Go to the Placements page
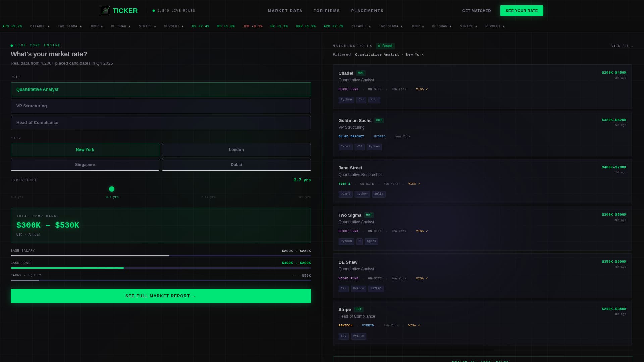This screenshot has height=362, width=644. click(x=367, y=11)
